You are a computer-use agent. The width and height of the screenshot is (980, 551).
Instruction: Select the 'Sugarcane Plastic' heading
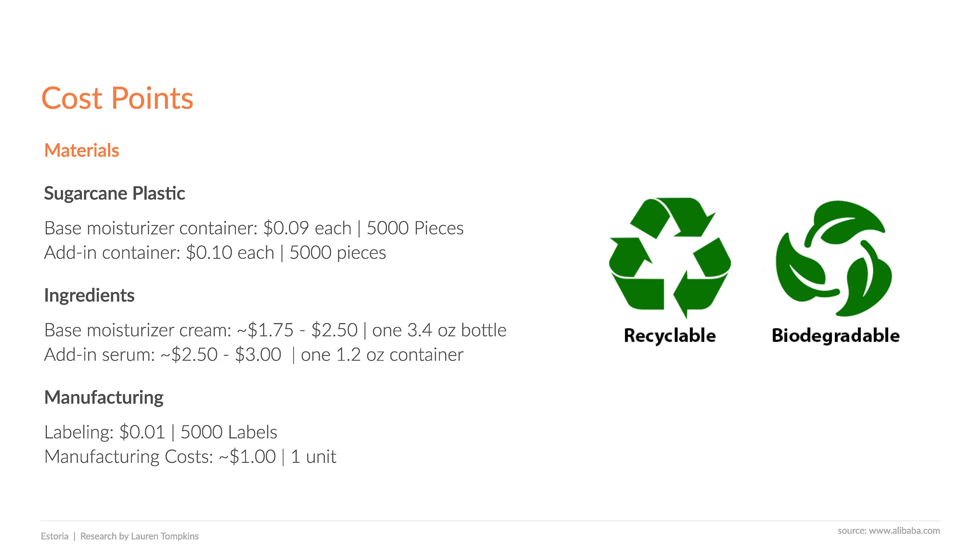(115, 193)
